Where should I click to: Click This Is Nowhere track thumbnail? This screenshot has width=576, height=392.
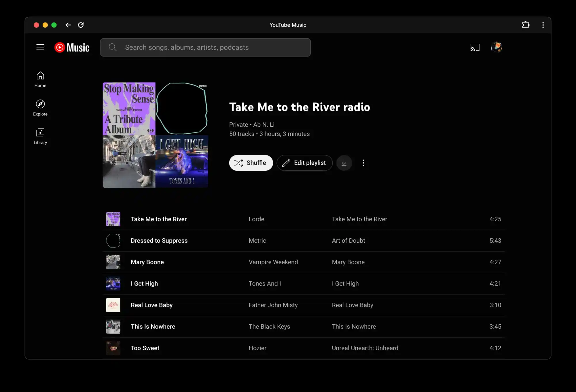(113, 327)
